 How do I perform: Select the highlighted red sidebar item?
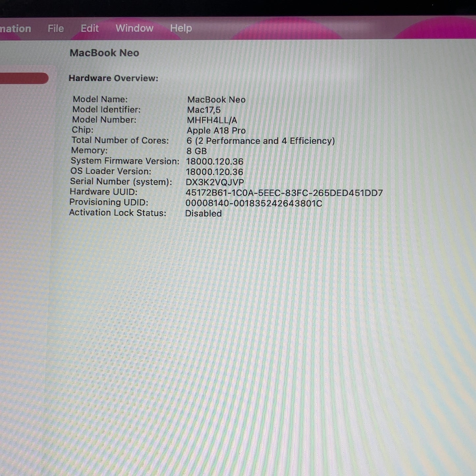pos(24,78)
